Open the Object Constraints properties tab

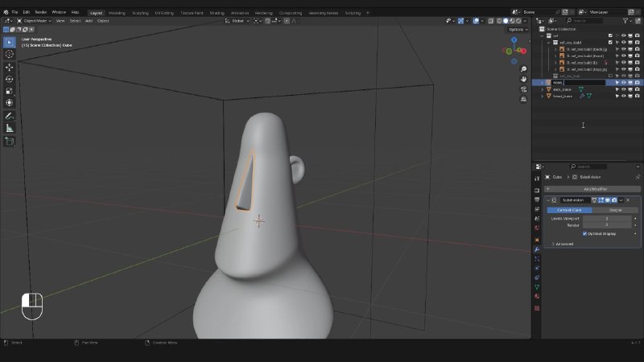[537, 278]
